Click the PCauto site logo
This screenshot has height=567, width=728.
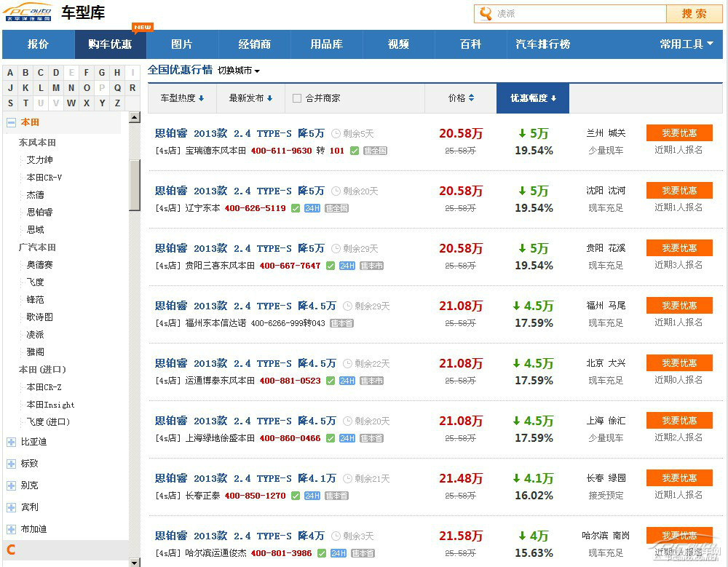[x=28, y=12]
